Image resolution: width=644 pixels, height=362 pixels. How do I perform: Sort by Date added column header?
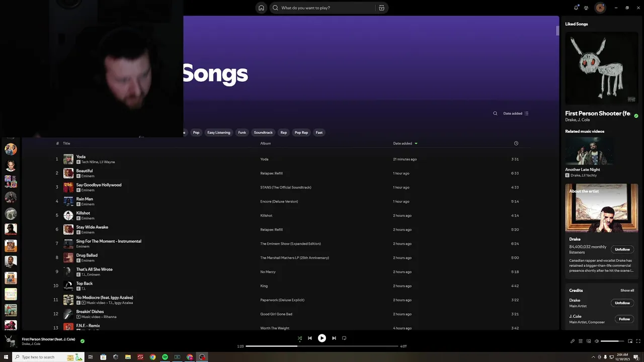(x=405, y=143)
